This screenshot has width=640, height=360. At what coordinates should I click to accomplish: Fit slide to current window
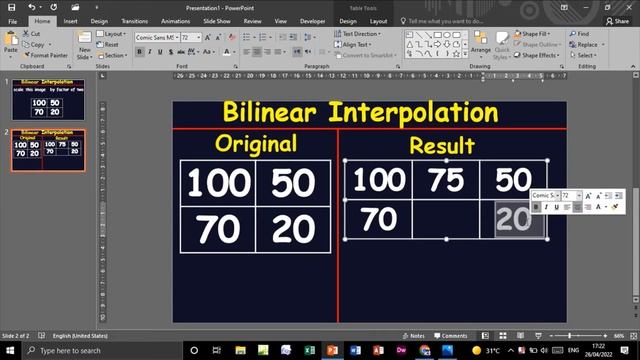click(x=633, y=336)
